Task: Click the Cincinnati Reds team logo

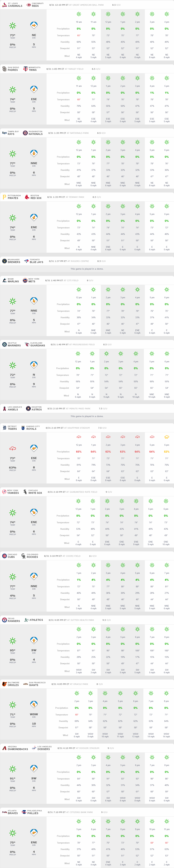Action: click(28, 5)
